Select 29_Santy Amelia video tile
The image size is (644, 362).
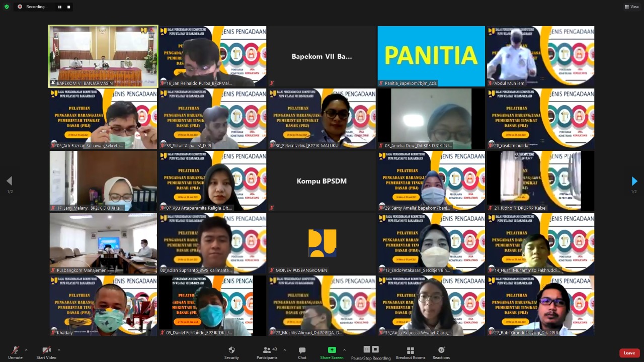pos(431,181)
